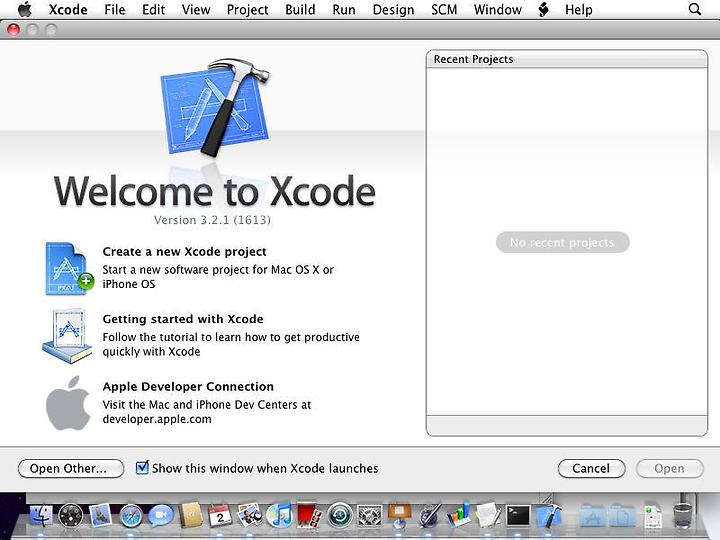Open the Edit menu
The height and width of the screenshot is (540, 720).
pos(153,9)
